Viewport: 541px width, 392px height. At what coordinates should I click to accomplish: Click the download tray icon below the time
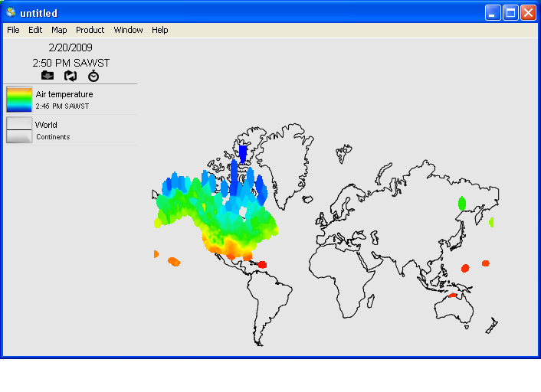48,76
